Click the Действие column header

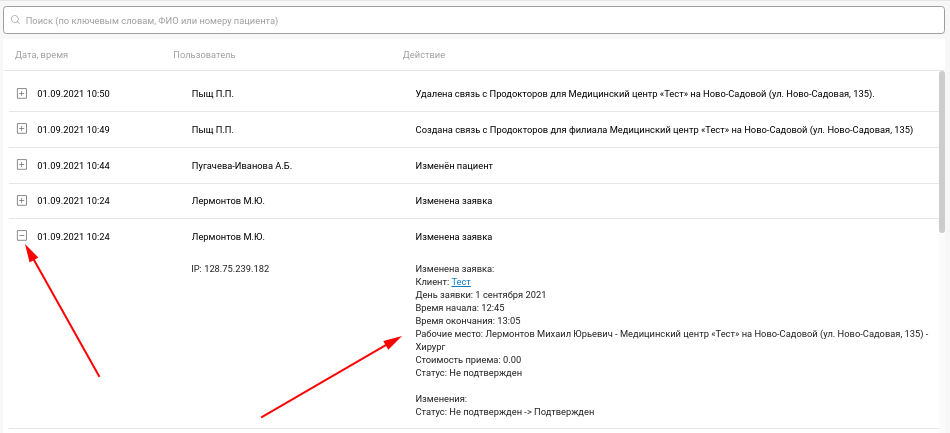click(424, 55)
